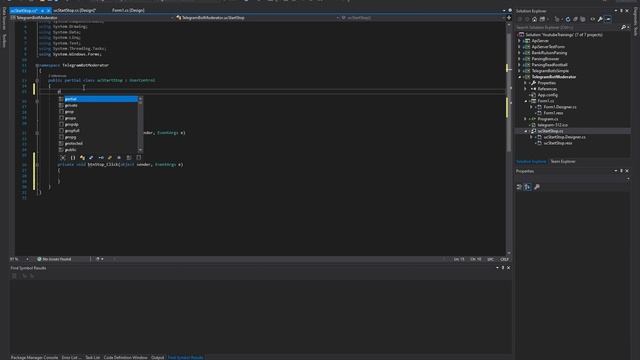Screen dimensions: 640x360
Task: Click Categorized icon in Properties panel
Action: pyautogui.click(x=519, y=187)
